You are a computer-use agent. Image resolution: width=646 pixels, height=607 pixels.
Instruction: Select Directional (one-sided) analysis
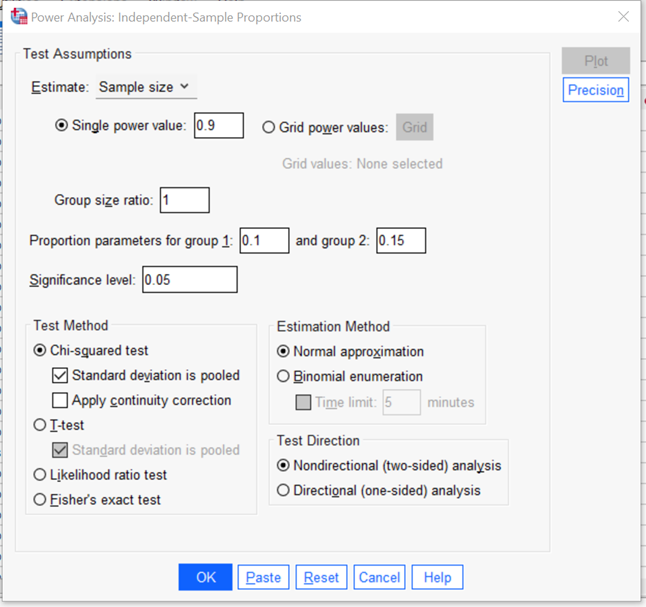tap(284, 490)
